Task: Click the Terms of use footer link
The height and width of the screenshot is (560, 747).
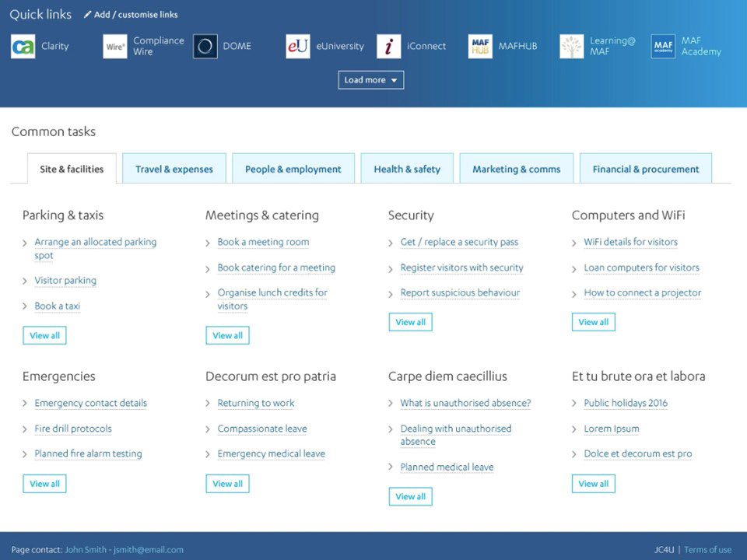Action: (707, 550)
